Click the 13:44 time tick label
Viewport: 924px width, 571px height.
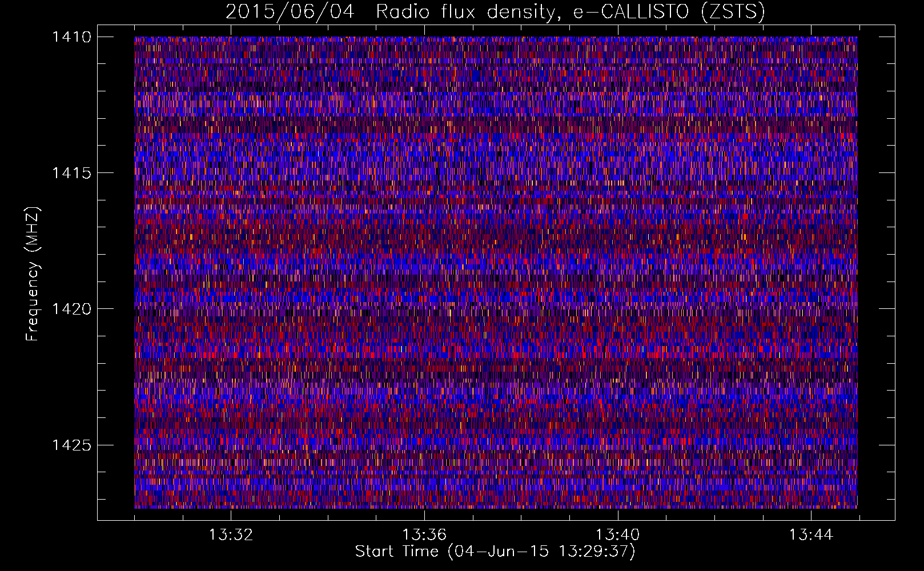click(811, 534)
